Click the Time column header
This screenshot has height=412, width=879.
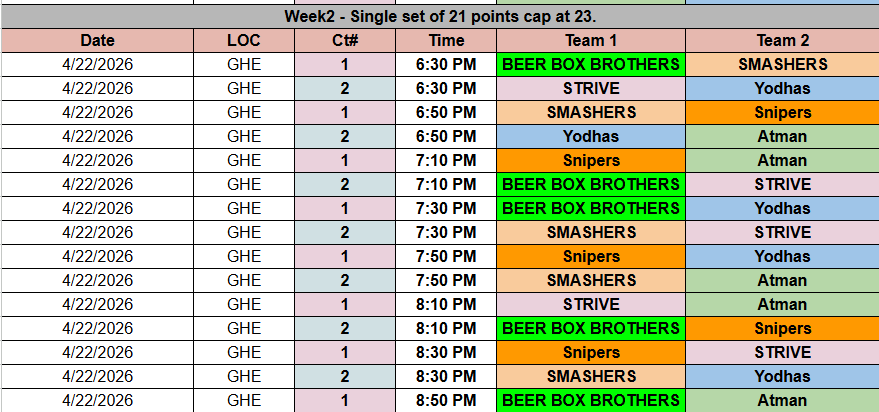(x=446, y=41)
